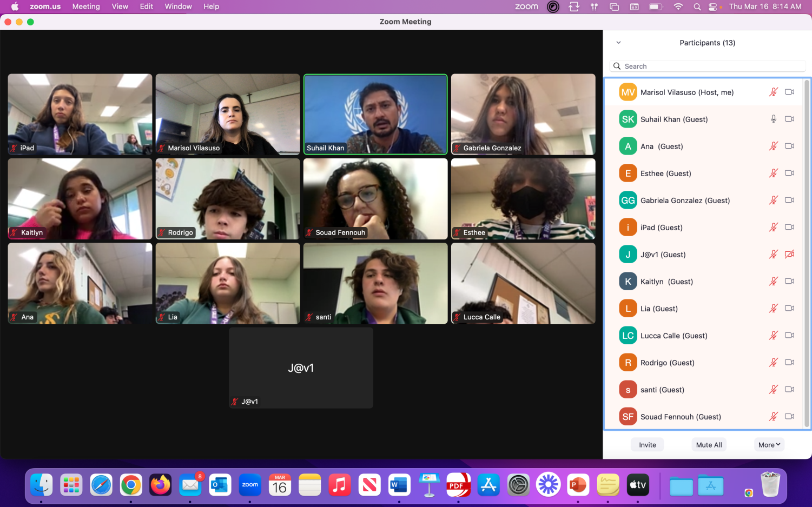
Task: Select santi's video tile
Action: (375, 283)
